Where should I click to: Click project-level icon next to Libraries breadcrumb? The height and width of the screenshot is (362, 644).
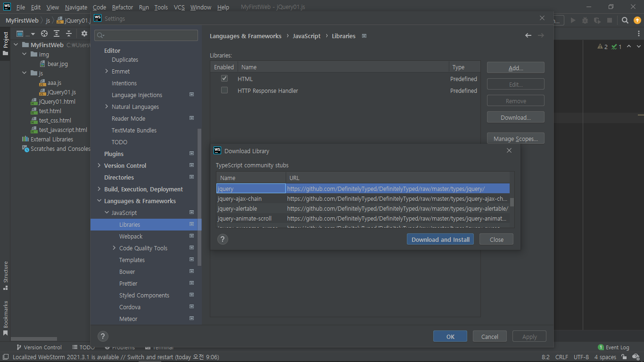point(364,36)
